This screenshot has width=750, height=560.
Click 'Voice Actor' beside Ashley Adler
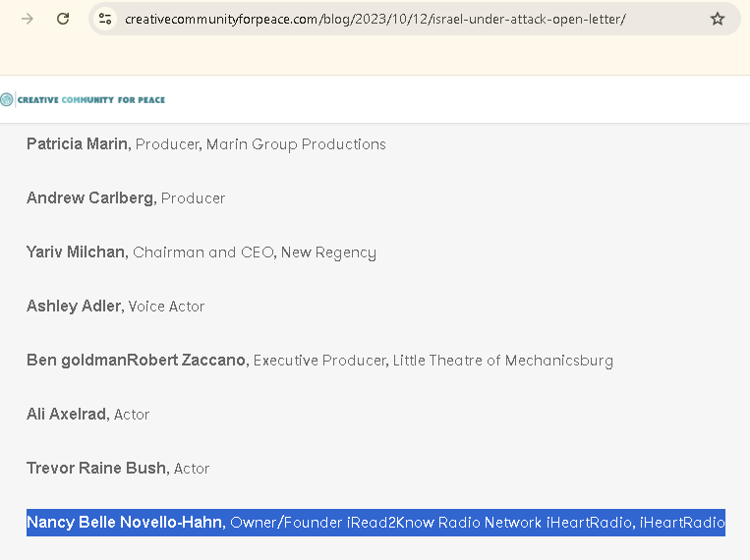(166, 307)
